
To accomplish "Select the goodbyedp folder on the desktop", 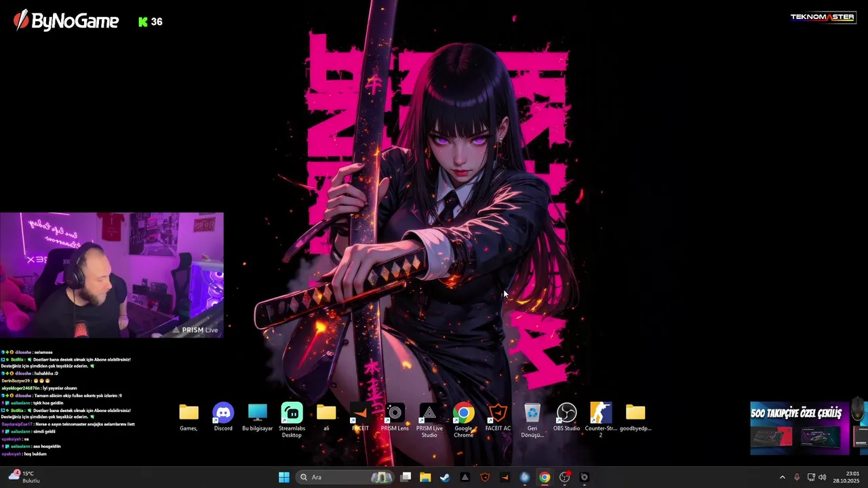I will tap(635, 417).
